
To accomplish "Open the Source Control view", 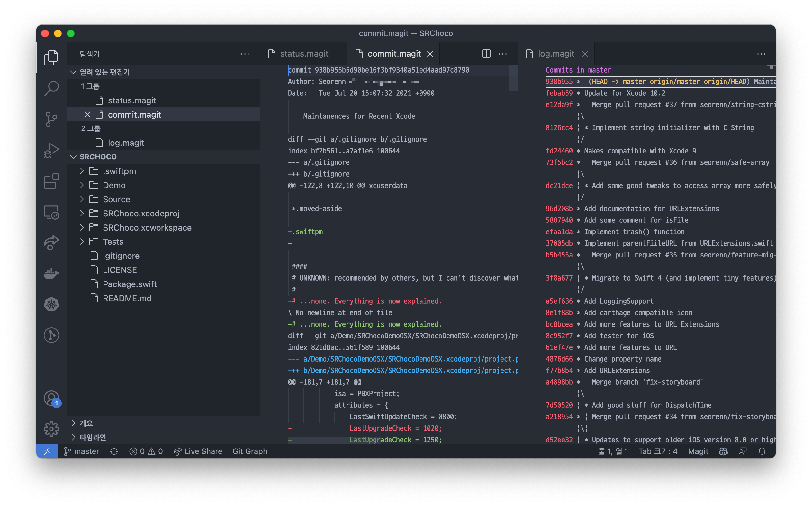I will (51, 119).
